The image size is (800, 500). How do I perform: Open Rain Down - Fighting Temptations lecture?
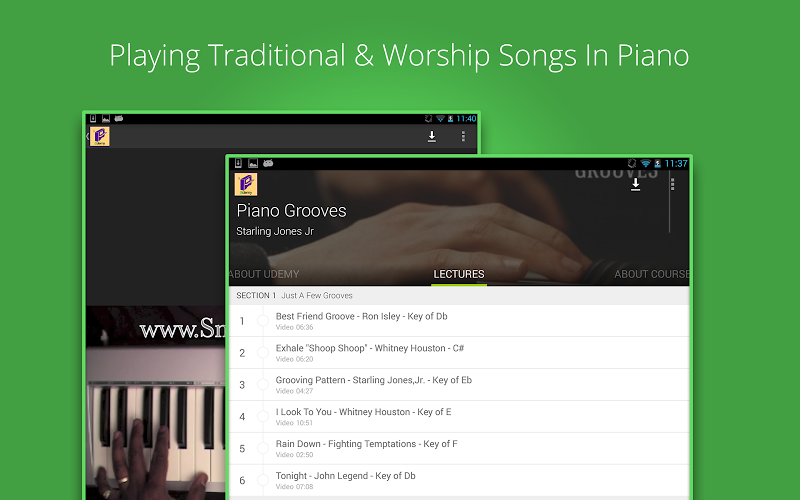459,448
